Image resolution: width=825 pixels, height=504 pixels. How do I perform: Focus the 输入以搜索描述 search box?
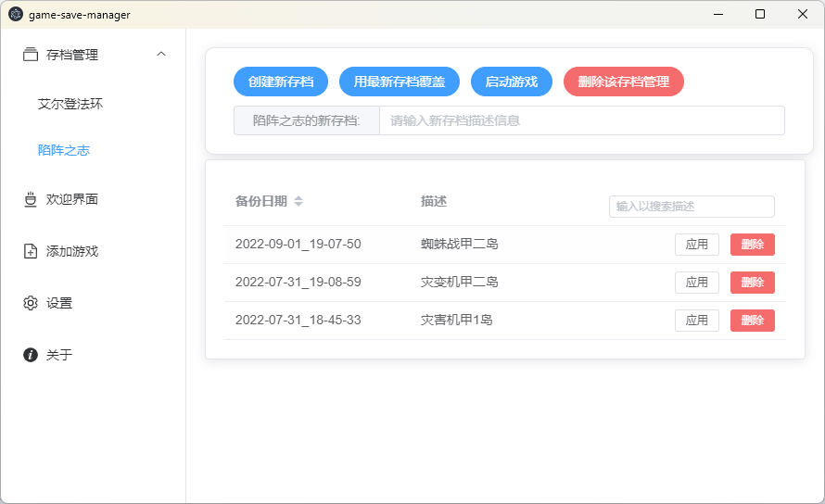(x=692, y=207)
